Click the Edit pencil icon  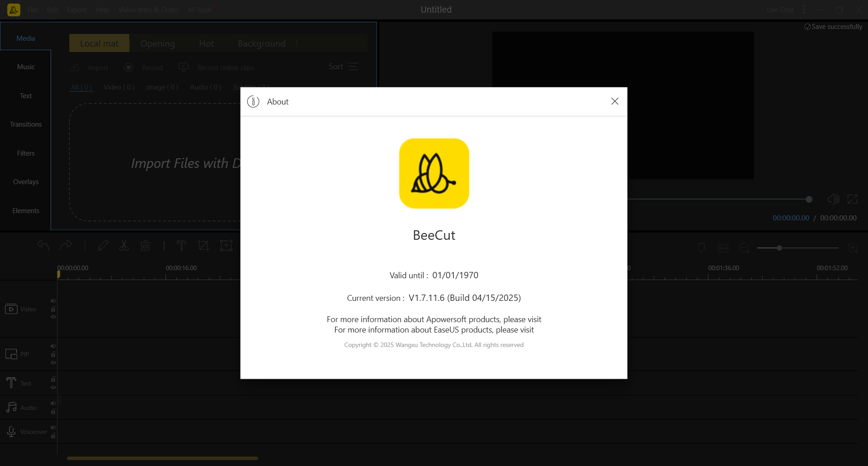pyautogui.click(x=103, y=246)
